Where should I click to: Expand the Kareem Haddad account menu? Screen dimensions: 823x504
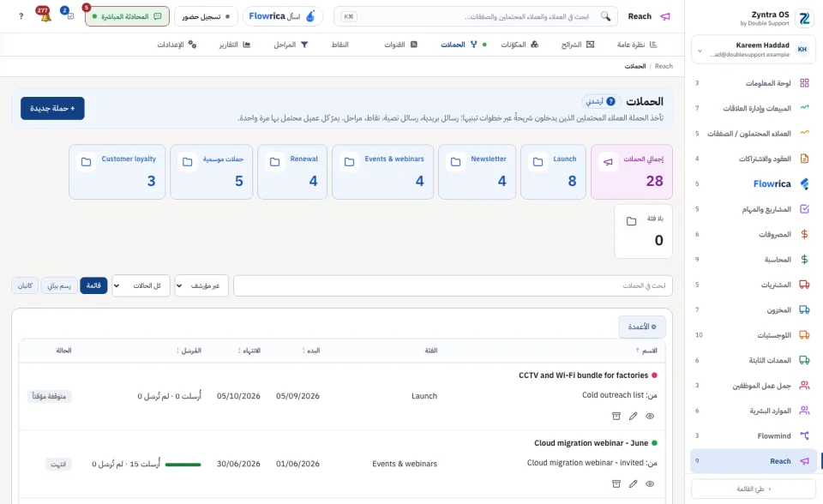(753, 50)
